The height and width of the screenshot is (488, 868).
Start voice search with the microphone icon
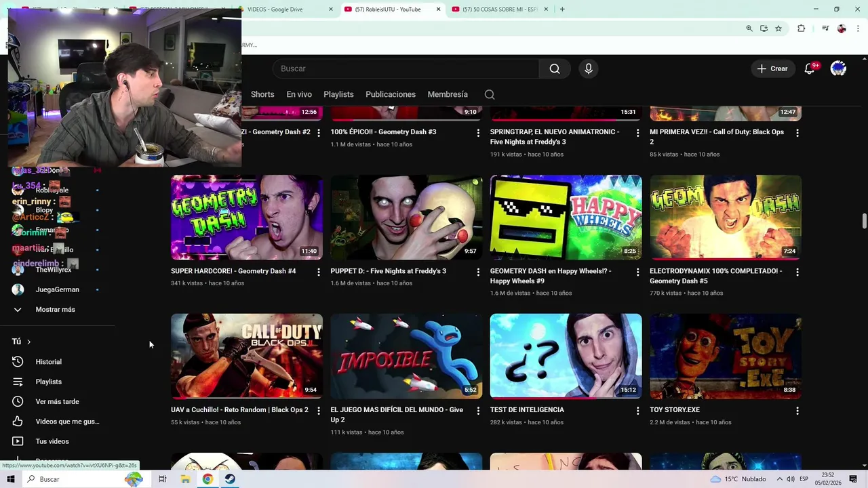pyautogui.click(x=589, y=68)
